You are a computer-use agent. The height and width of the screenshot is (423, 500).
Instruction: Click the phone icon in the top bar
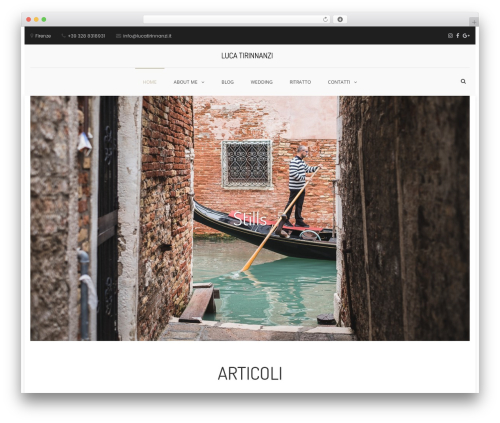tap(63, 36)
